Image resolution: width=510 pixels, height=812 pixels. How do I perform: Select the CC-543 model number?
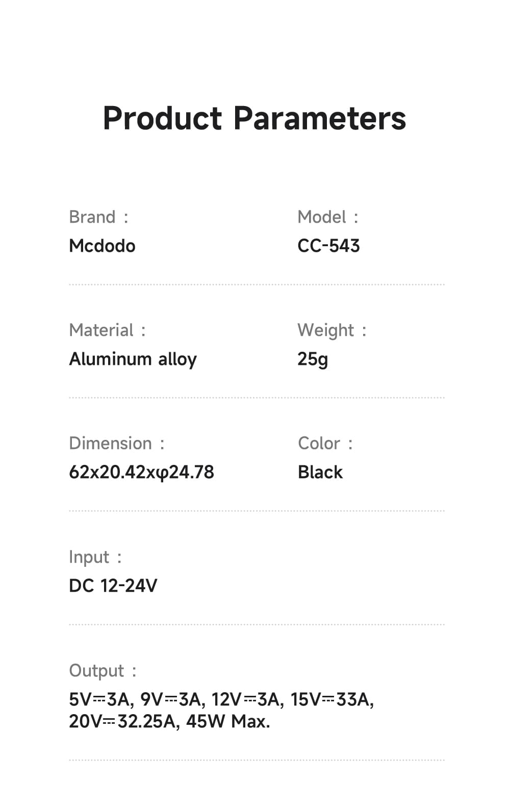pos(328,246)
